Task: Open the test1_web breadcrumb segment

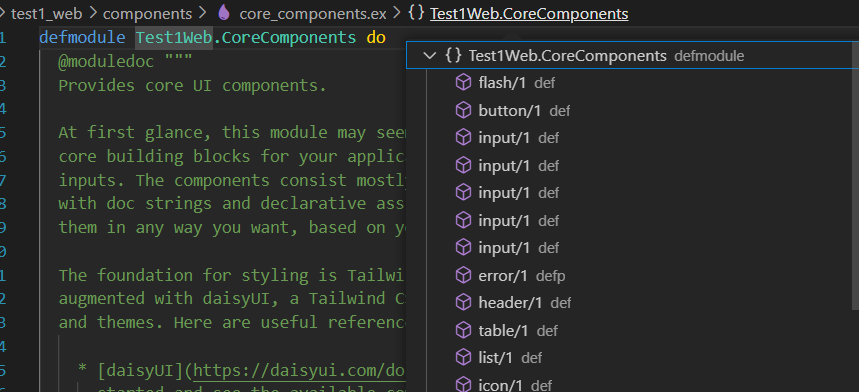Action: 47,14
